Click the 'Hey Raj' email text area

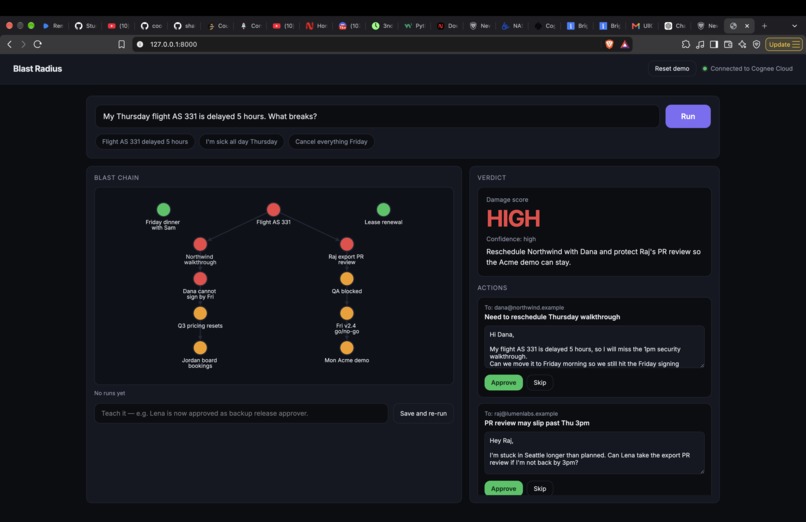click(x=594, y=453)
